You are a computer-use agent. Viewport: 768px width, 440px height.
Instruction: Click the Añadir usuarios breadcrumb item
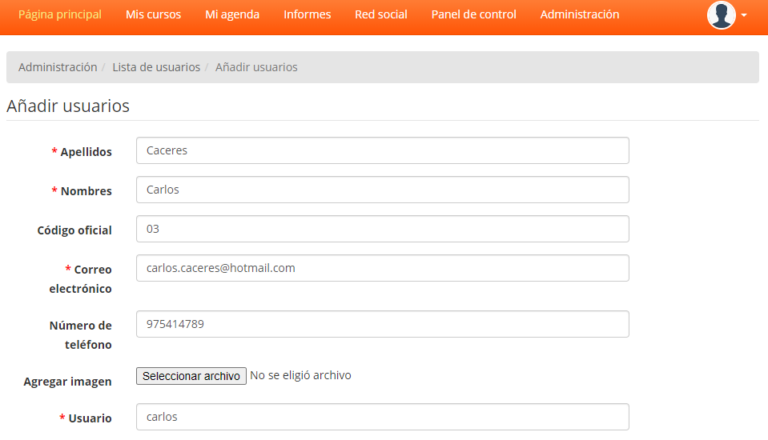(256, 67)
